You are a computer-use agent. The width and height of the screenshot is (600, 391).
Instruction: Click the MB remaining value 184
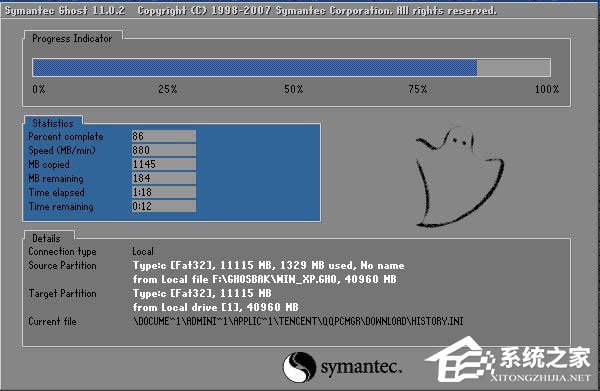(164, 178)
